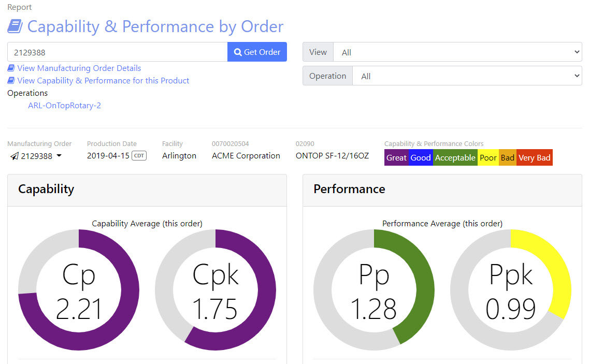Click the Cp 2.21 donut chart
Viewport: 589px width, 364px height.
(x=79, y=290)
